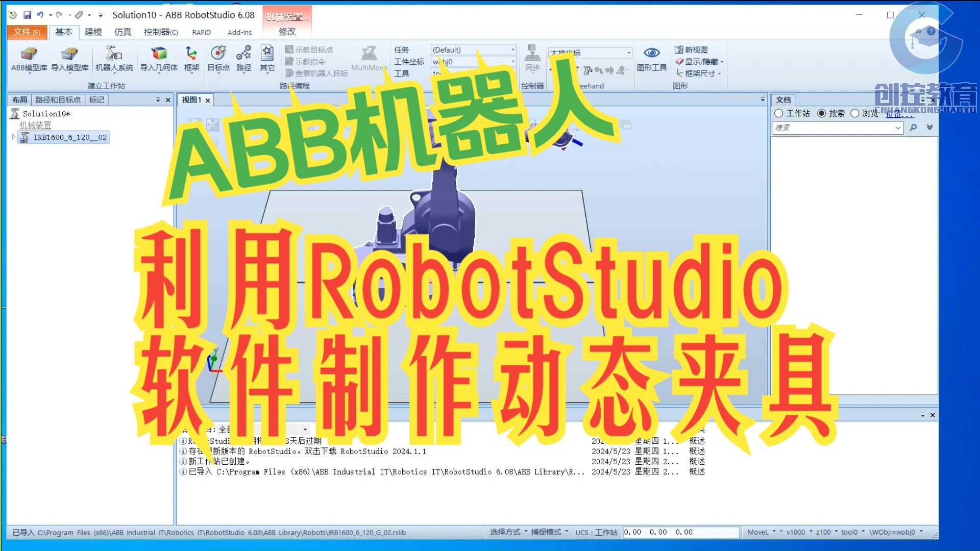Click the undo arrow icon

coord(40,15)
